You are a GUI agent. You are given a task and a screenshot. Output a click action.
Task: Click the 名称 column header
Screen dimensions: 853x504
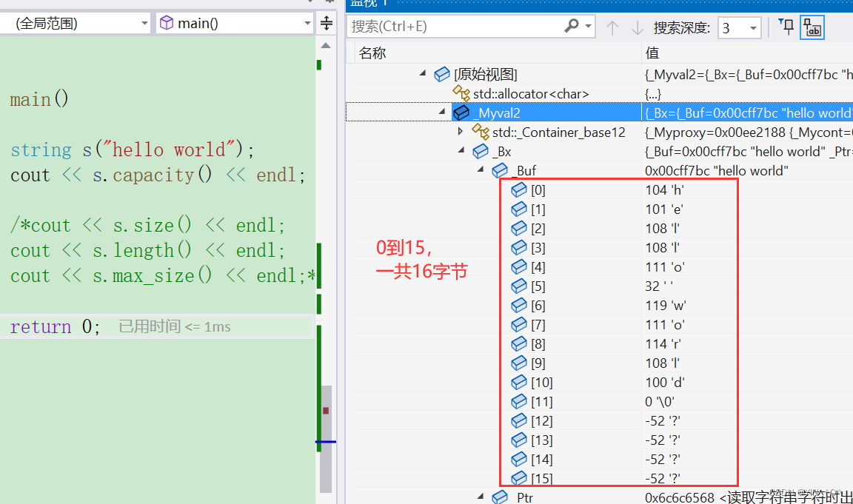coord(372,53)
